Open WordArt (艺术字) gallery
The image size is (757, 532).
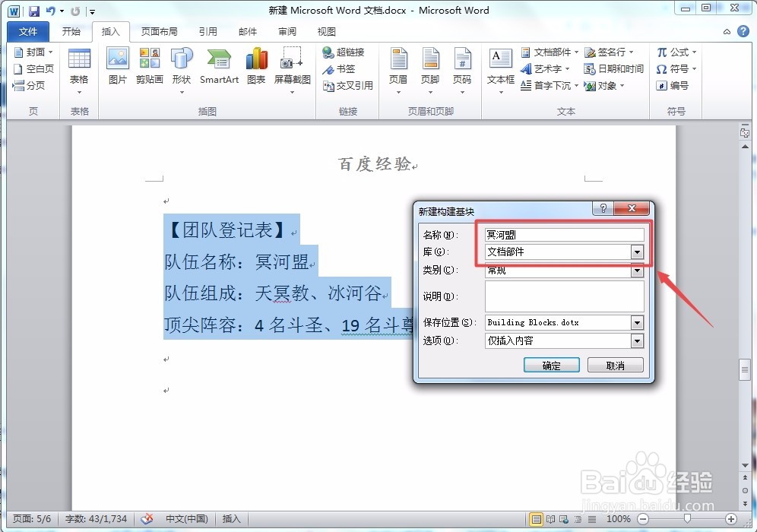point(545,68)
